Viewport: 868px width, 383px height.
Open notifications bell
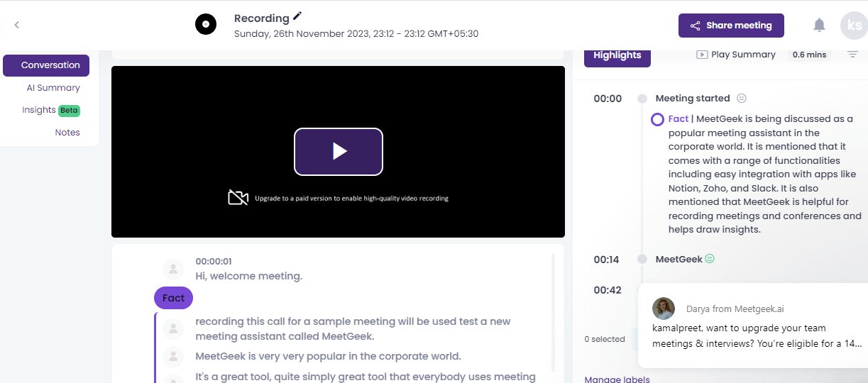click(x=819, y=26)
